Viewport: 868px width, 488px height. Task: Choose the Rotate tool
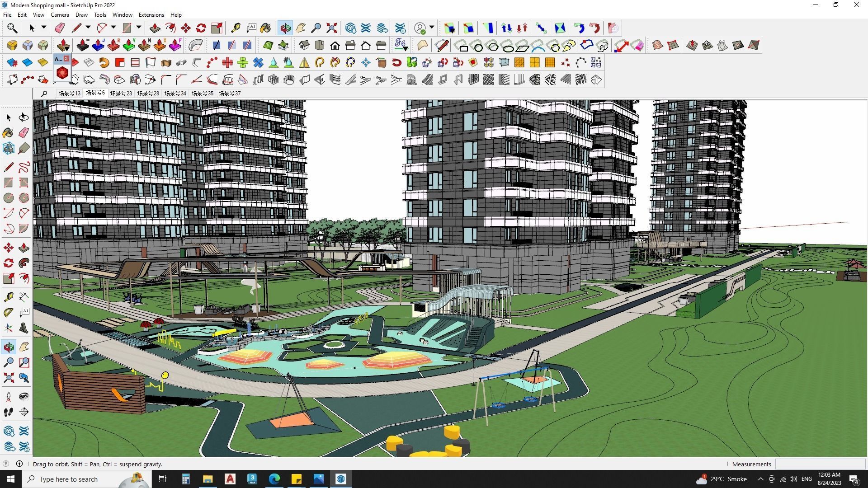[200, 27]
